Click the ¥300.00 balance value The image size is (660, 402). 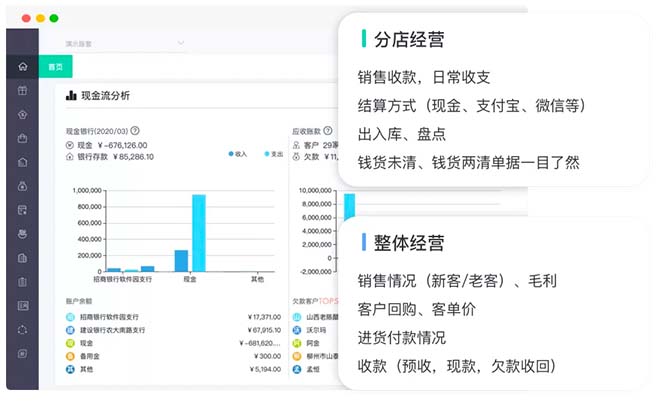[267, 356]
